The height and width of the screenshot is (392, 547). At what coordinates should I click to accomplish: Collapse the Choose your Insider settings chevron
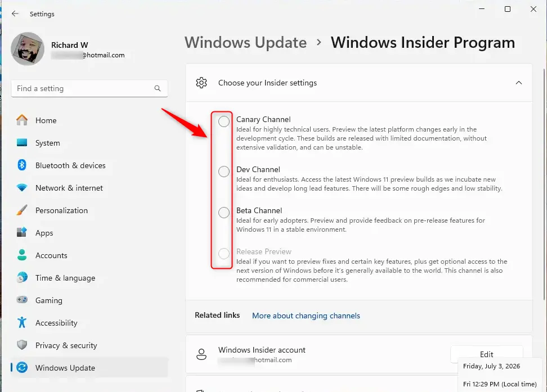(x=519, y=83)
